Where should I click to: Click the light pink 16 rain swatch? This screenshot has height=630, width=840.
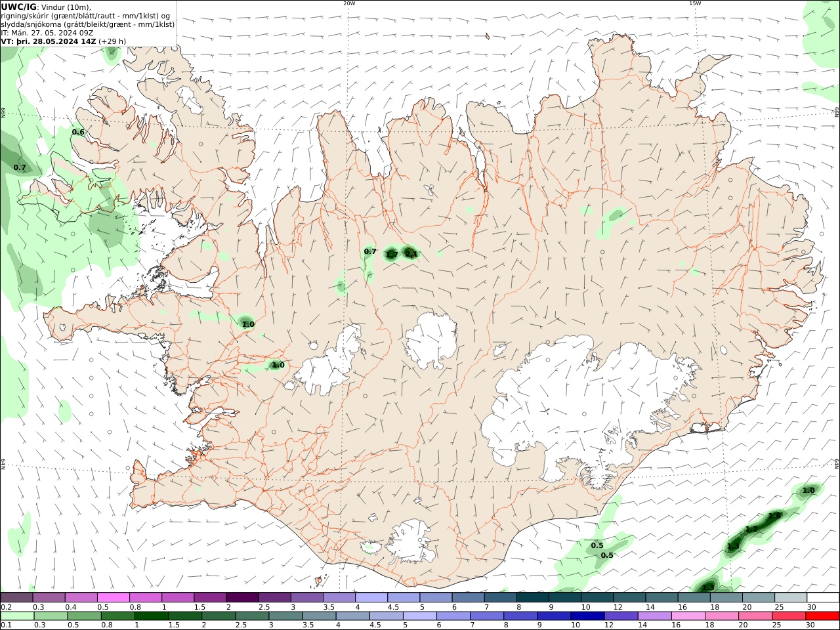coord(688,616)
